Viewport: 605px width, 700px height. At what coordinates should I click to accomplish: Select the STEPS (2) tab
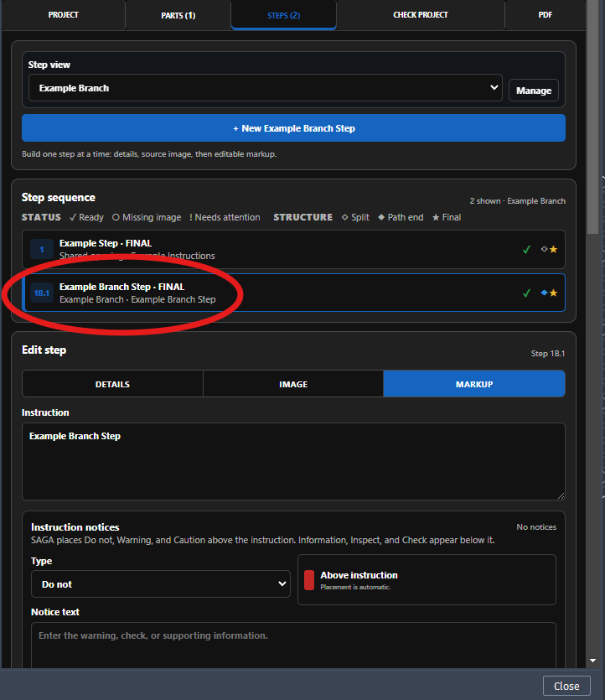click(x=284, y=15)
